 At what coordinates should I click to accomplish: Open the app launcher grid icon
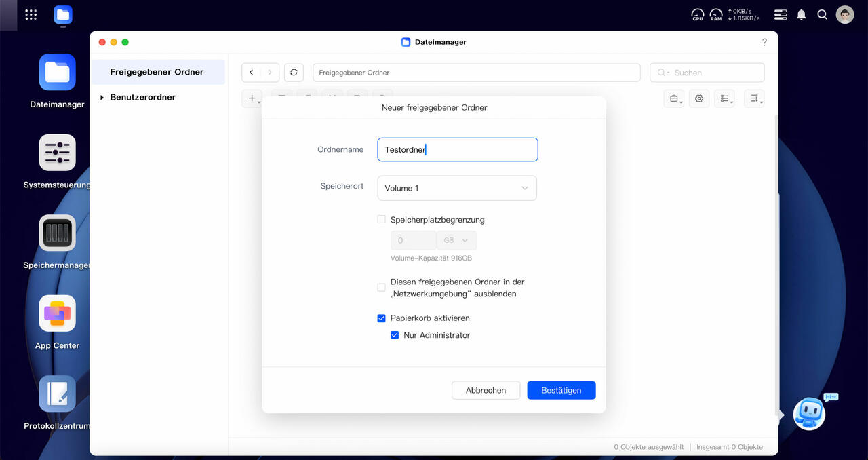pyautogui.click(x=31, y=14)
